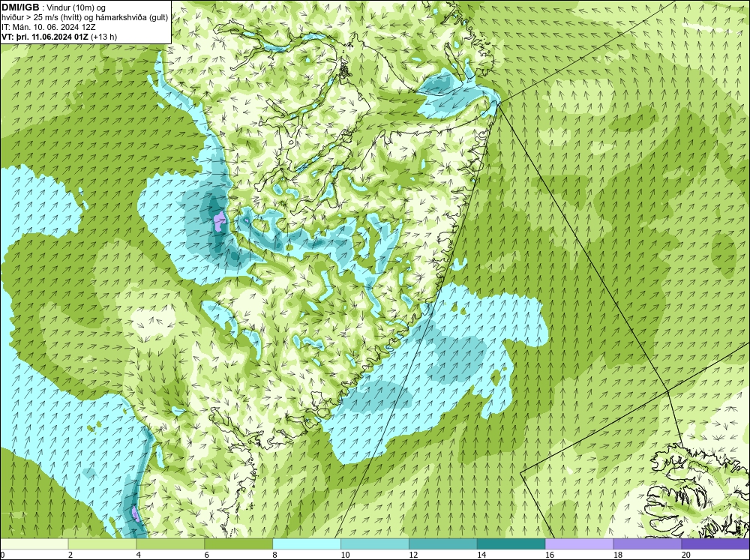The image size is (750, 560).
Task: Click the 18–20 m/s purple swatch
Action: point(647,544)
